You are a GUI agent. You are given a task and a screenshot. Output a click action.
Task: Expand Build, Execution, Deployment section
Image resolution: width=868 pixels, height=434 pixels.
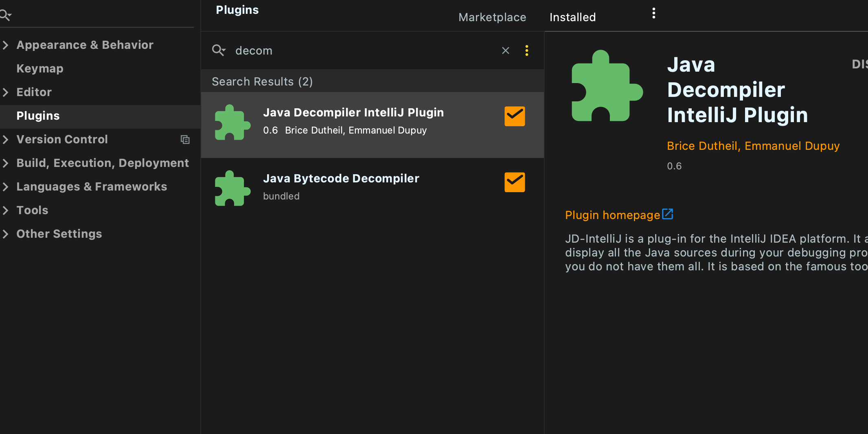(6, 163)
